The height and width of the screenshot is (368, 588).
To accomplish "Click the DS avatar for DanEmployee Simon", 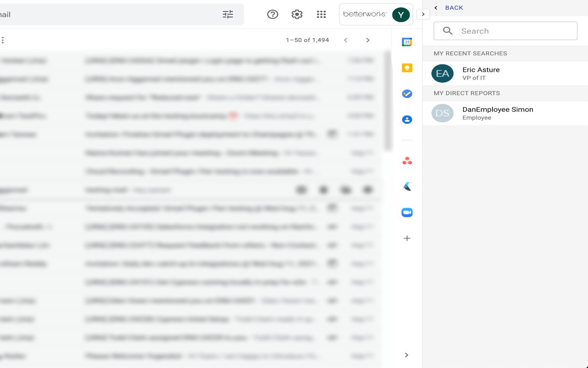I will point(442,113).
